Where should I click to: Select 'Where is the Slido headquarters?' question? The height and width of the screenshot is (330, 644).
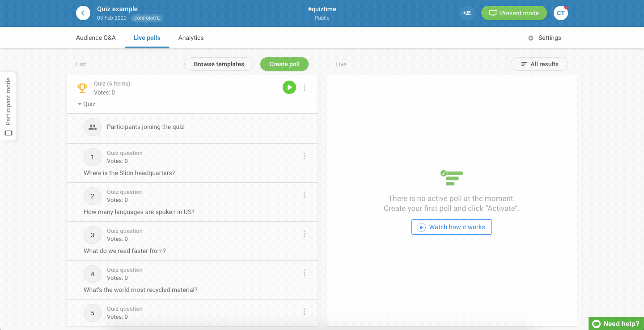coord(129,173)
